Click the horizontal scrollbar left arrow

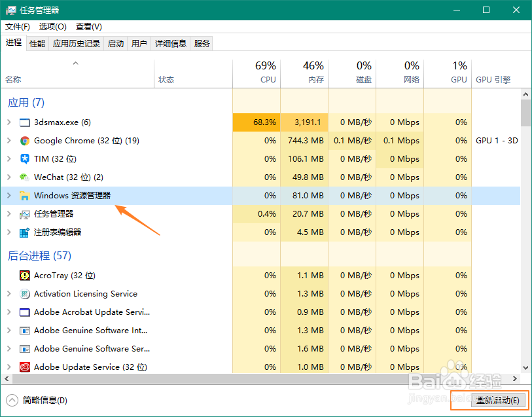pos(7,378)
